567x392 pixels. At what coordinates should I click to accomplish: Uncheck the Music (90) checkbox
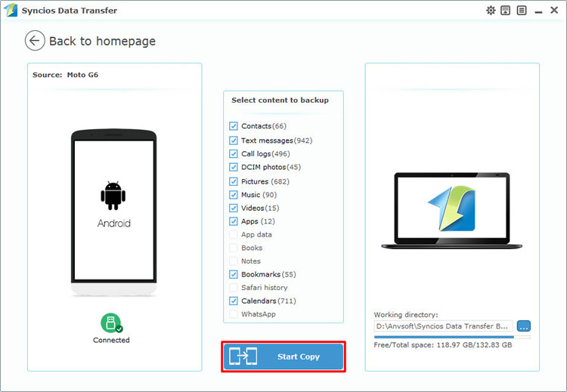(x=234, y=195)
